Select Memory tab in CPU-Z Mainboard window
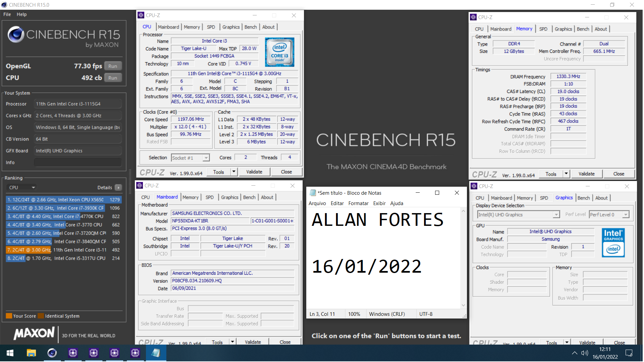Image resolution: width=644 pixels, height=362 pixels. (191, 197)
